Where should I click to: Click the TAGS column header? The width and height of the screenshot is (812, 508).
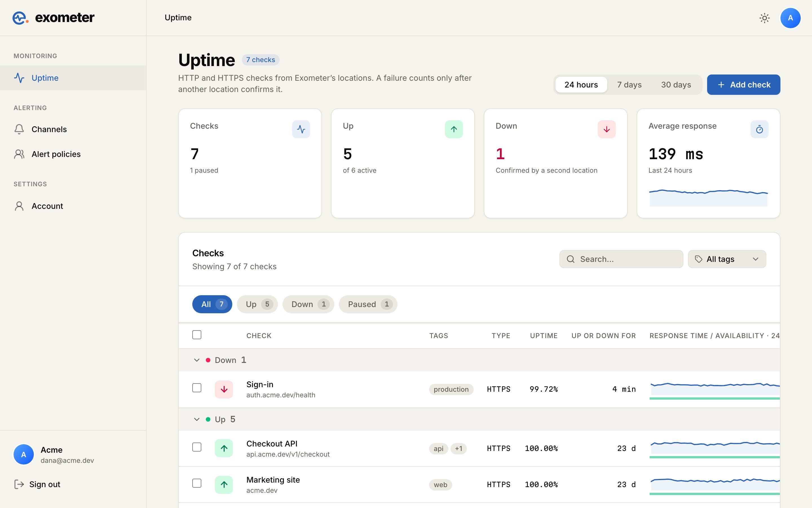(x=438, y=336)
